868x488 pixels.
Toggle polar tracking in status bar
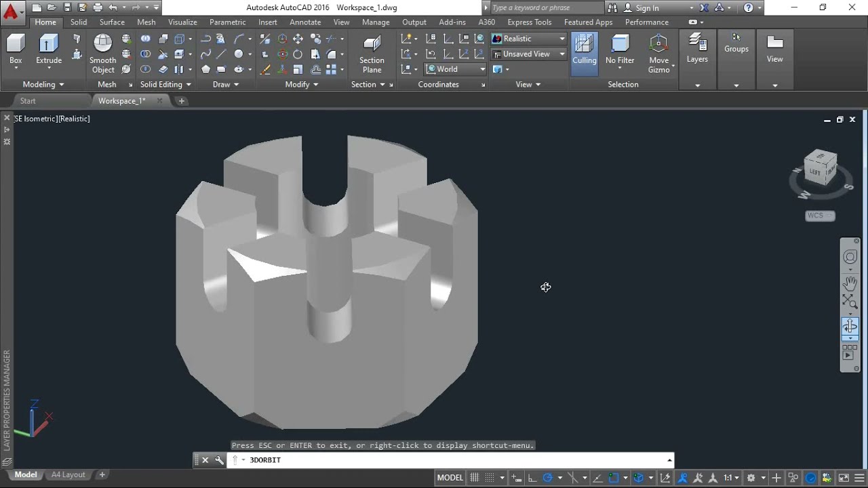[x=548, y=478]
